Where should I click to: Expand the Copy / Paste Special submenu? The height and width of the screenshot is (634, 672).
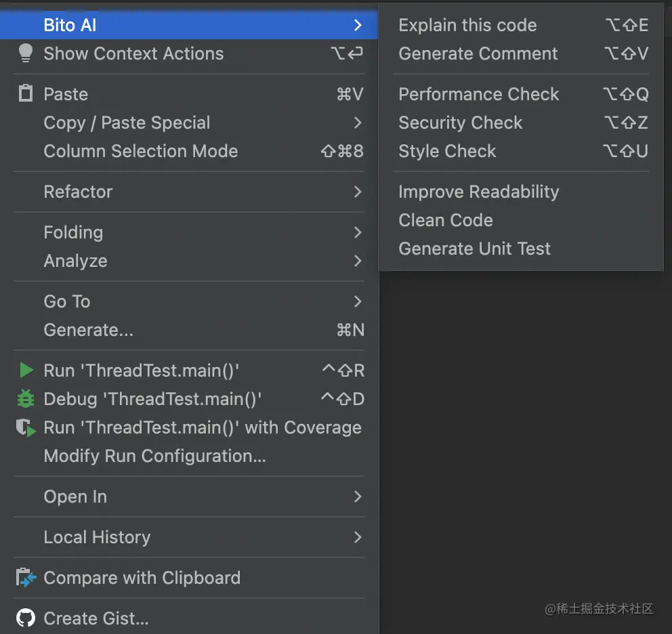pyautogui.click(x=357, y=123)
